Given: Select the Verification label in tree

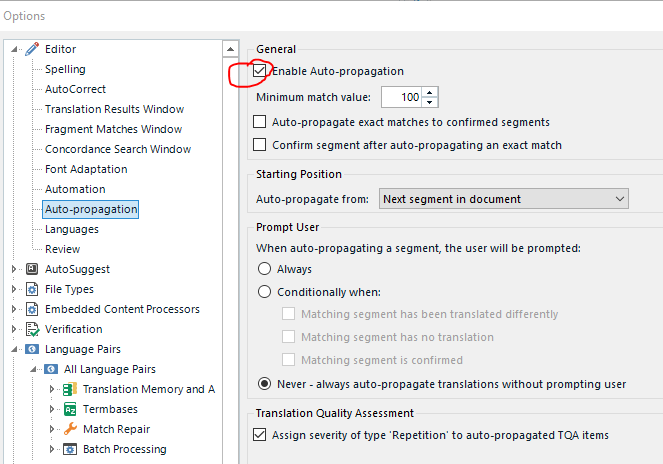Looking at the screenshot, I should (x=74, y=329).
